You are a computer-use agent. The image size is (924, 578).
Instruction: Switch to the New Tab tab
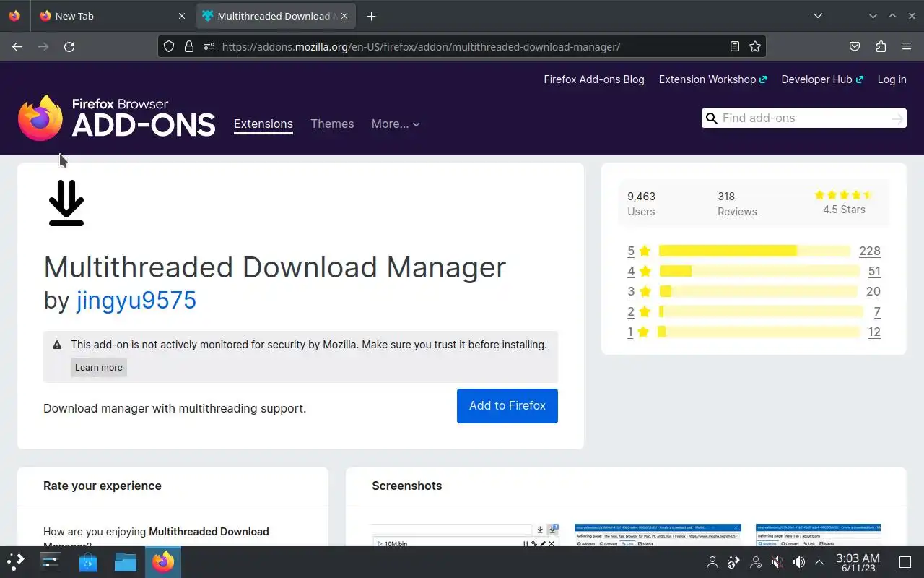click(112, 16)
